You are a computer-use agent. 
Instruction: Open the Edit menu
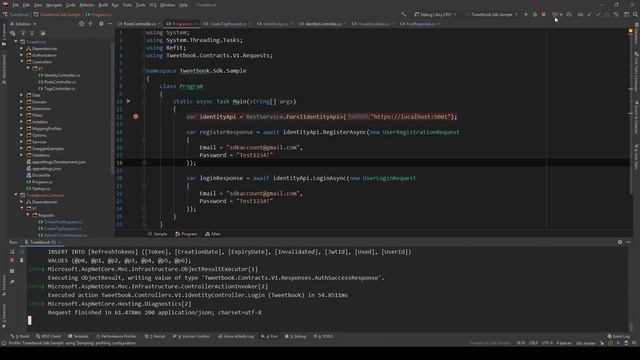[26, 5]
